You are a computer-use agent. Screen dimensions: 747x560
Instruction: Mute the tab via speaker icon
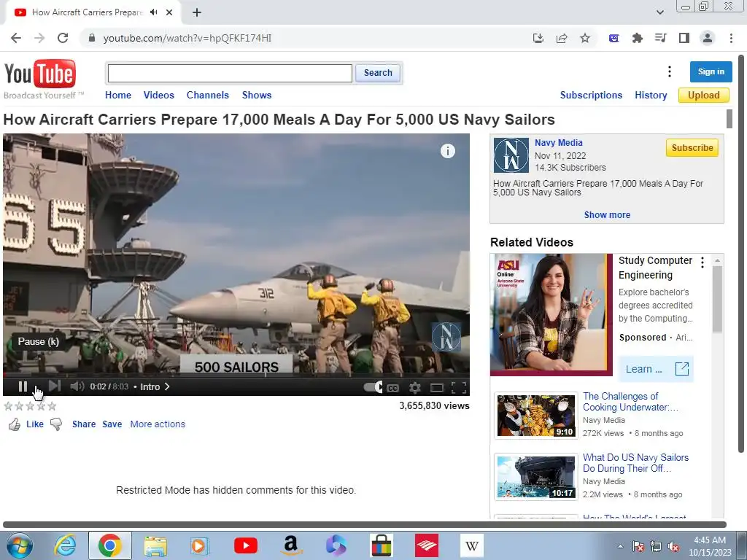coord(153,12)
